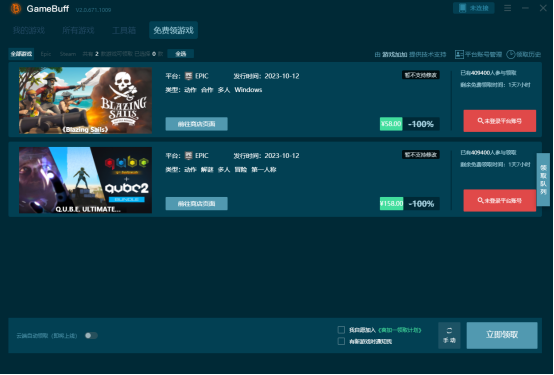Click the 未连接 connection status icon
Screen dimensions: 554x375
click(462, 8)
